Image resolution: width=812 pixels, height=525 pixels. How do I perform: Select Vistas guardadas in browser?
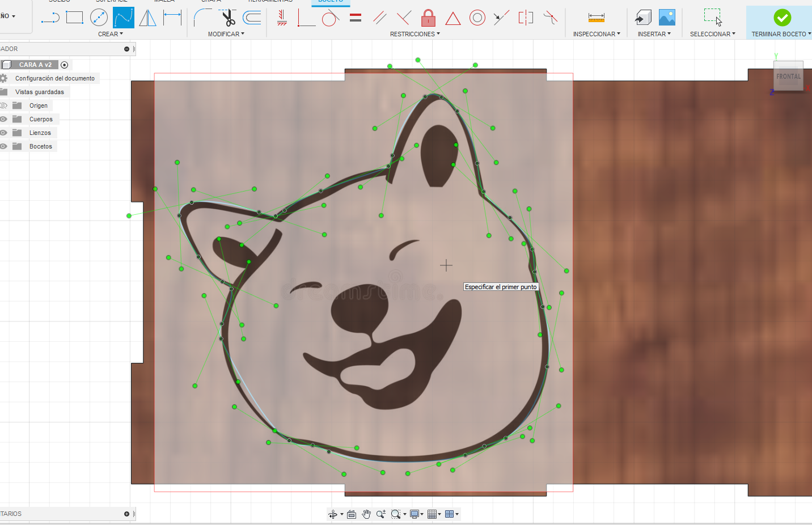click(40, 92)
